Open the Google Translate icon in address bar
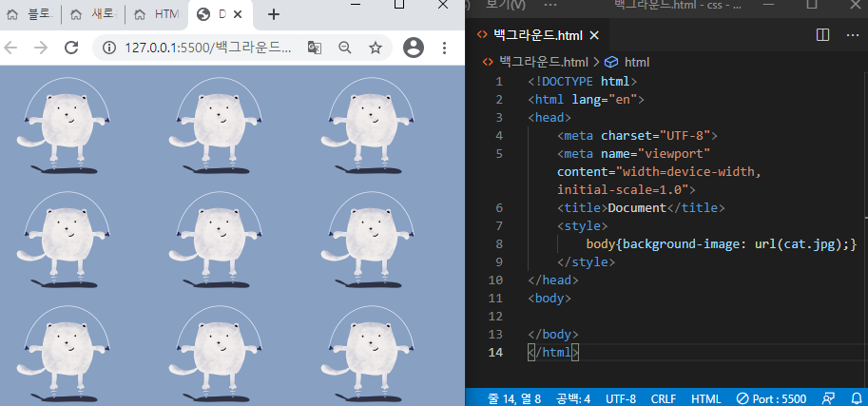This screenshot has width=868, height=406. pos(315,48)
